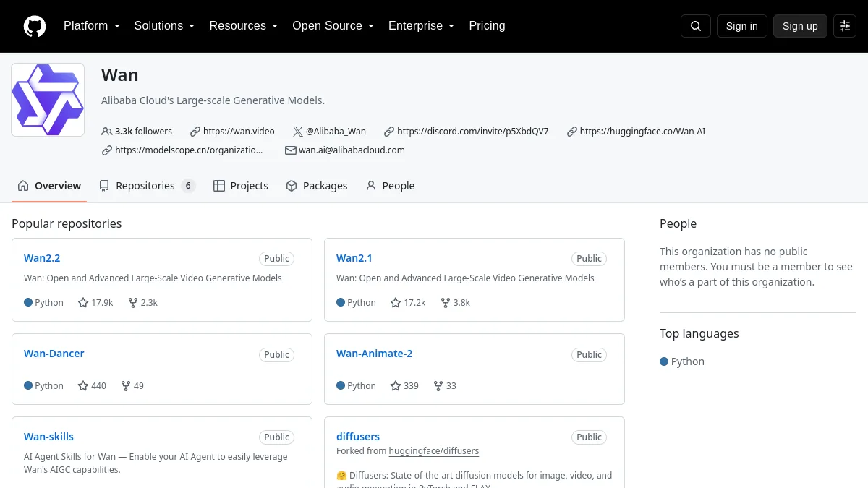Open the diffusers repository link
This screenshot has height=488, width=868.
pos(358,437)
